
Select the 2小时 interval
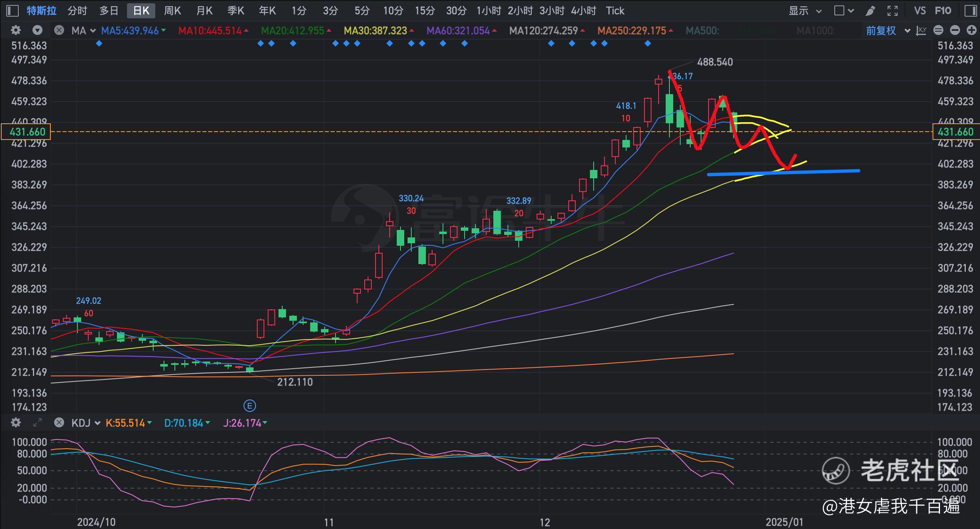point(520,11)
